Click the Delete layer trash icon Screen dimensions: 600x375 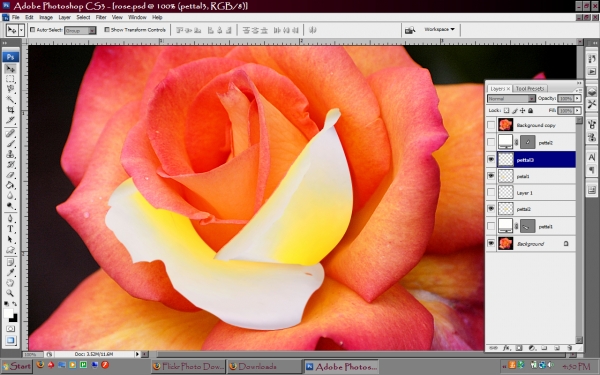(x=569, y=348)
